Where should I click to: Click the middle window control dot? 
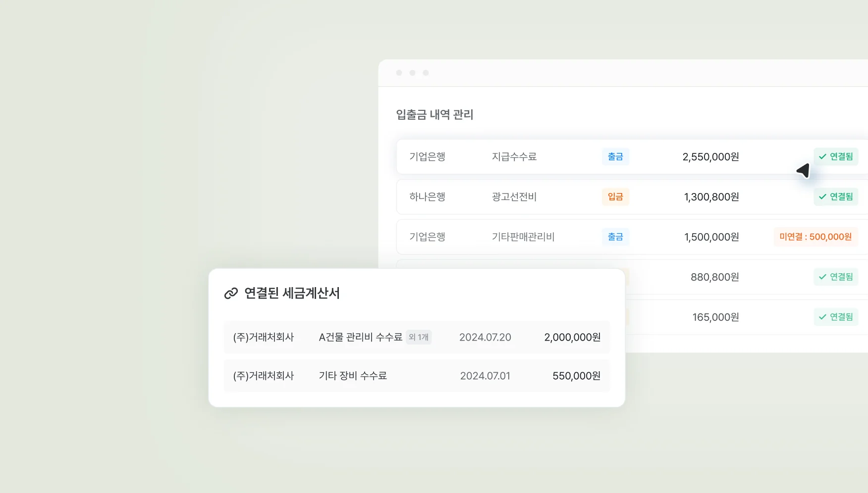point(413,72)
